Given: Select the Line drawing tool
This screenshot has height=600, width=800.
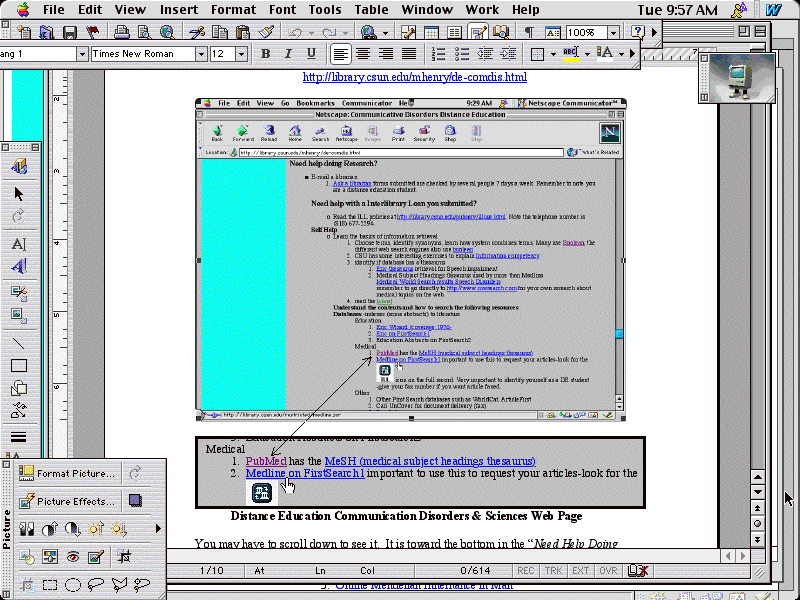Looking at the screenshot, I should [x=19, y=343].
